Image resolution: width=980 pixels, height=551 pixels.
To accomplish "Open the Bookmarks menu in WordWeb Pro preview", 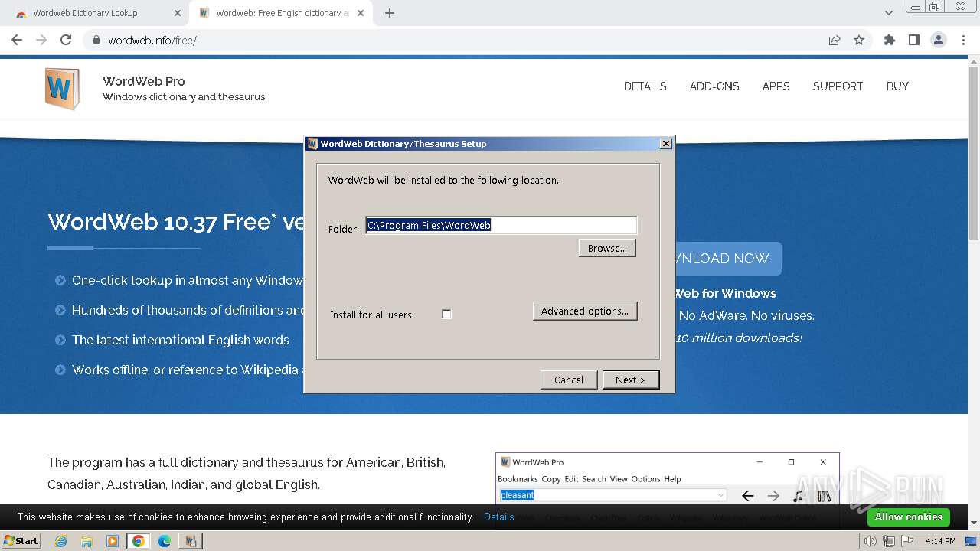I will [518, 479].
